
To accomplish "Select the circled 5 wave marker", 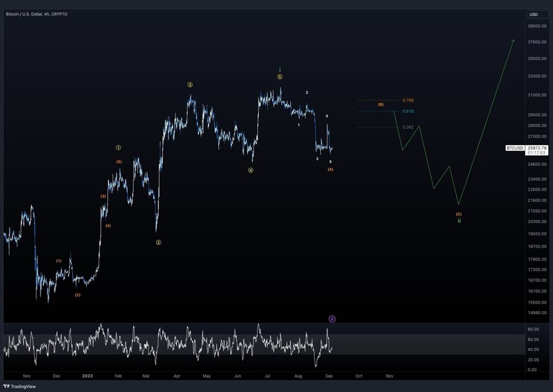I will pyautogui.click(x=280, y=77).
